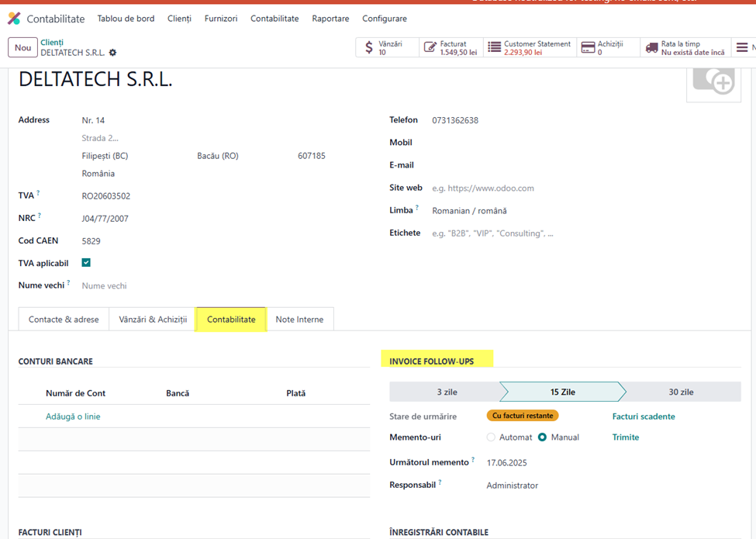Open the Tablou de bord menu
The width and height of the screenshot is (756, 539).
(x=126, y=19)
